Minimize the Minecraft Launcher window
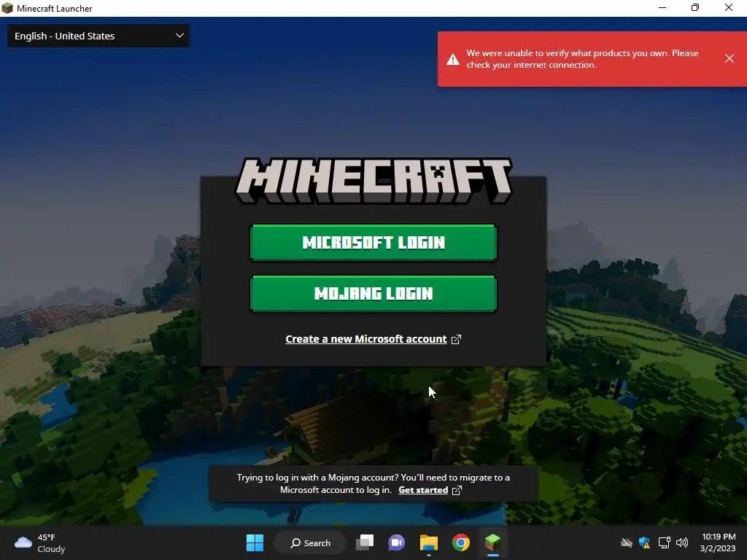The image size is (747, 560). 662,7
